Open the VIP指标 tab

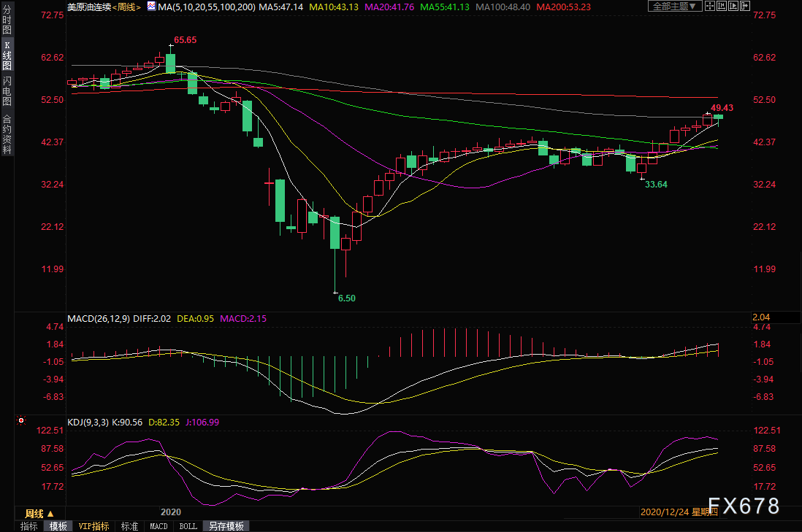point(93,526)
